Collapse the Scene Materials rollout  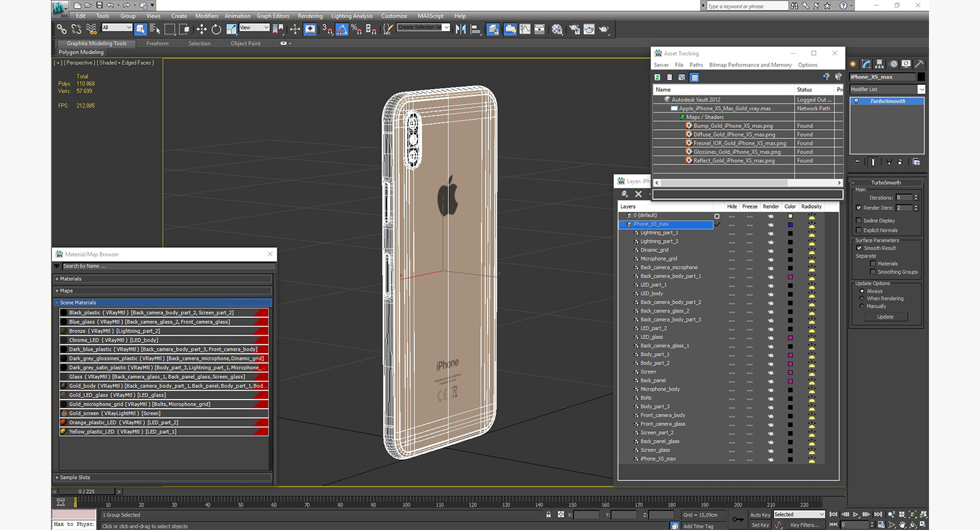click(163, 303)
